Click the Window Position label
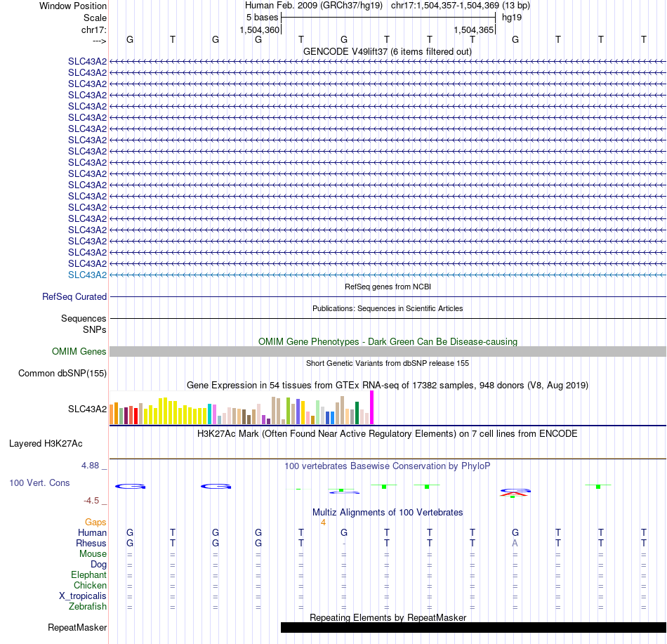The width and height of the screenshot is (667, 644). 73,6
